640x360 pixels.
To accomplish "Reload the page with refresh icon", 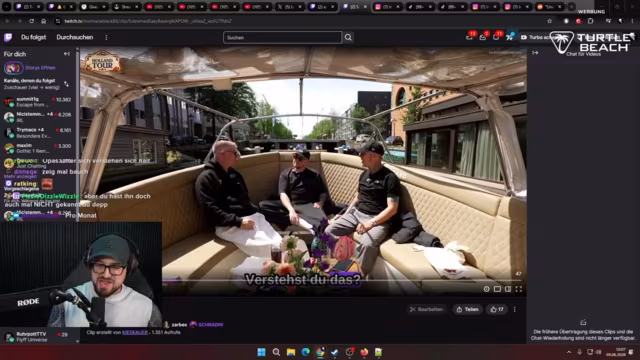I will (x=31, y=21).
